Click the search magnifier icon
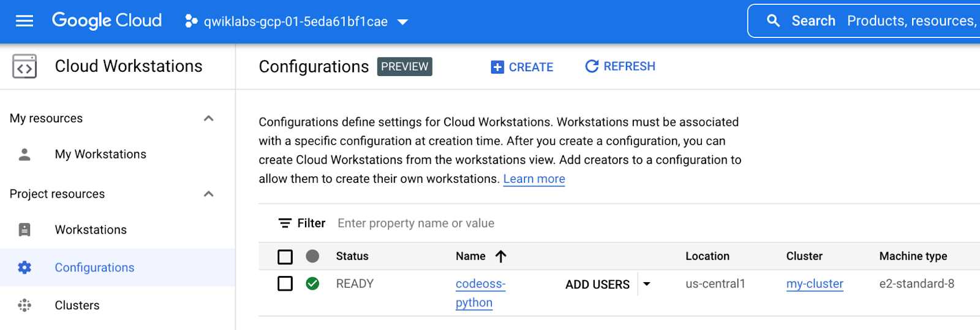The width and height of the screenshot is (980, 330). coord(774,21)
